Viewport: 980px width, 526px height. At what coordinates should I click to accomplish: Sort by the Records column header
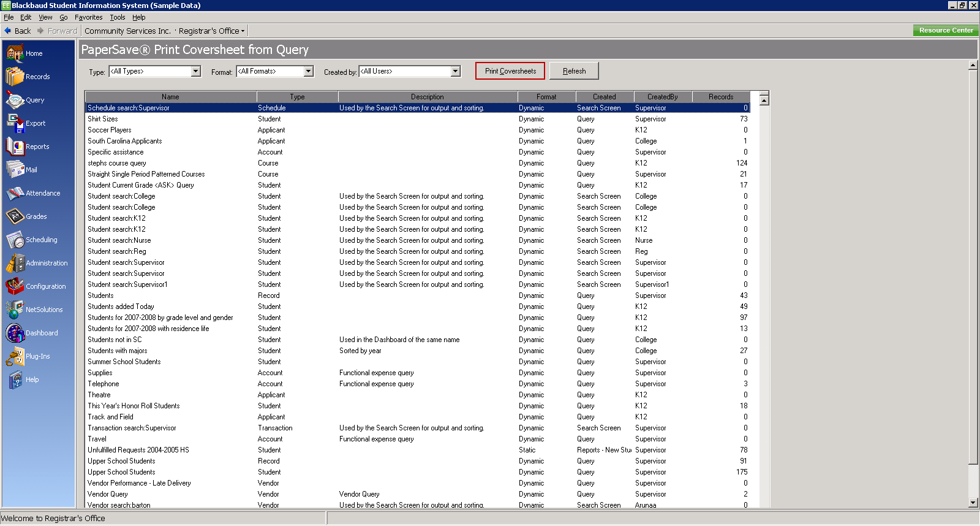click(x=721, y=97)
